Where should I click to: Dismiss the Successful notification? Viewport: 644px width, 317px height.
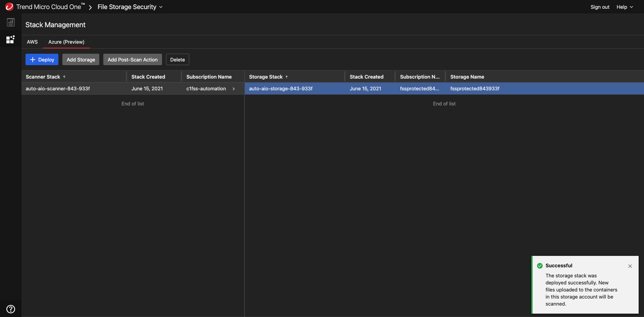[630, 266]
